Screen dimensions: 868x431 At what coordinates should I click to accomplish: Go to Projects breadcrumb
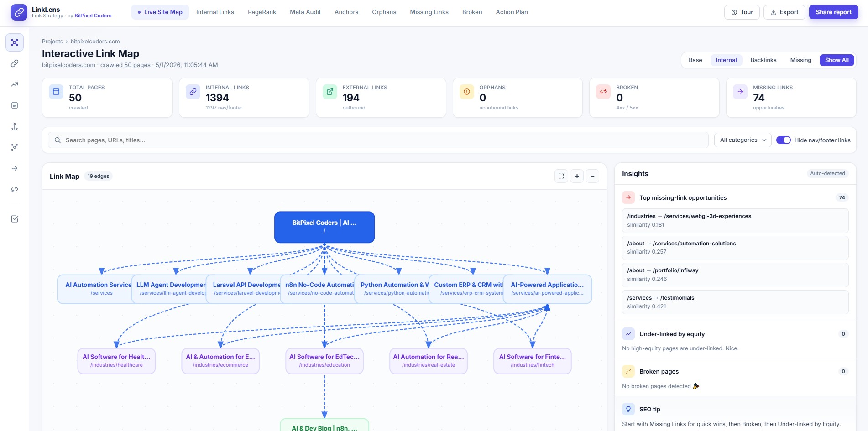(52, 42)
